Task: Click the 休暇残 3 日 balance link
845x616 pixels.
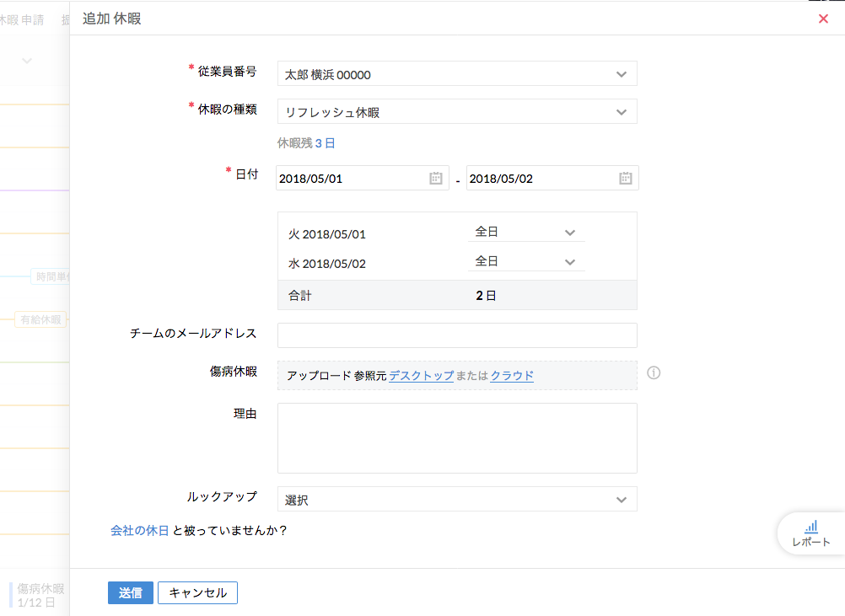Action: tap(325, 143)
